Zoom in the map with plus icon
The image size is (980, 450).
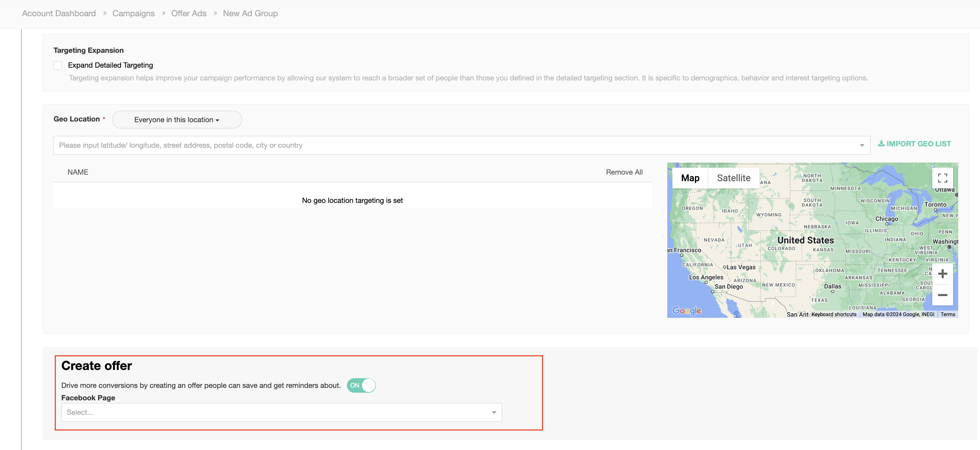[942, 274]
